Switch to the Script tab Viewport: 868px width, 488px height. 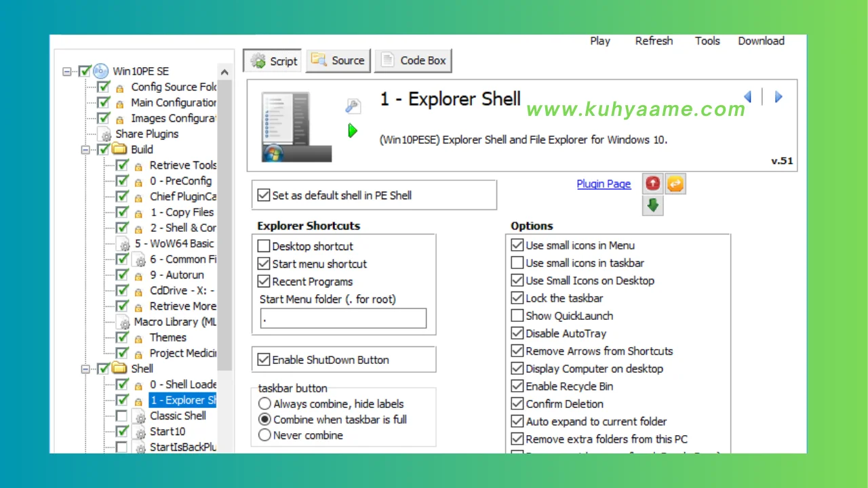273,60
